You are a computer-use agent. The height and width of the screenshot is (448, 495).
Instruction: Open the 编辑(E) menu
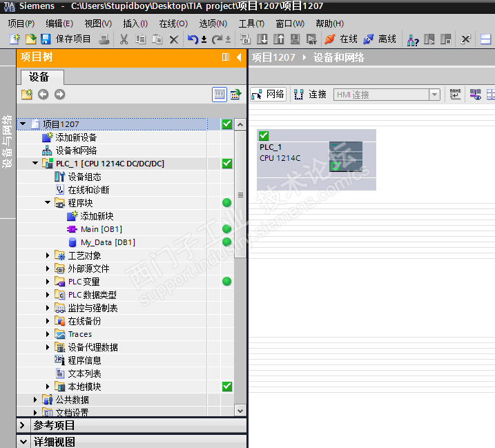pyautogui.click(x=59, y=23)
